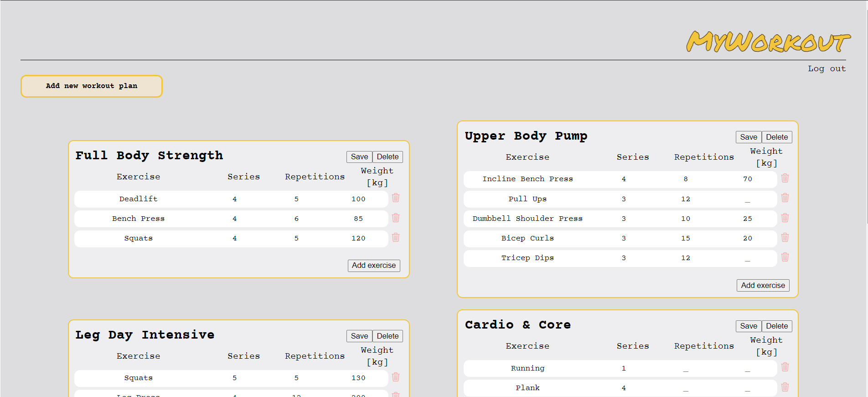Delete the Upper Body Pump plan
868x397 pixels.
point(777,137)
